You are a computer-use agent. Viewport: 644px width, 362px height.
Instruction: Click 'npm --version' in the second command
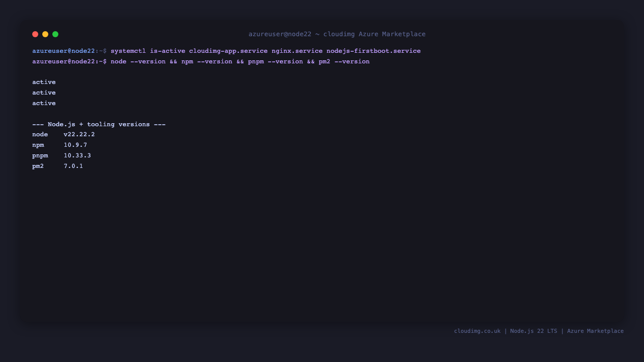coord(207,61)
